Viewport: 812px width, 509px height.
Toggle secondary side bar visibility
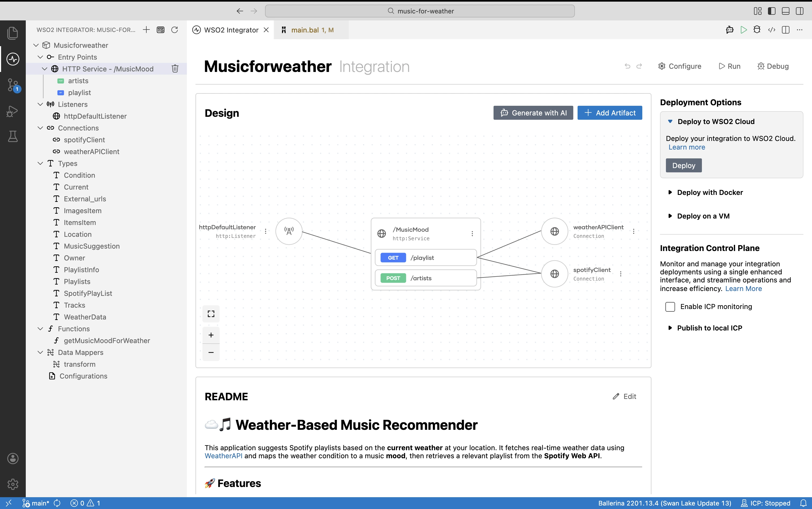[800, 11]
